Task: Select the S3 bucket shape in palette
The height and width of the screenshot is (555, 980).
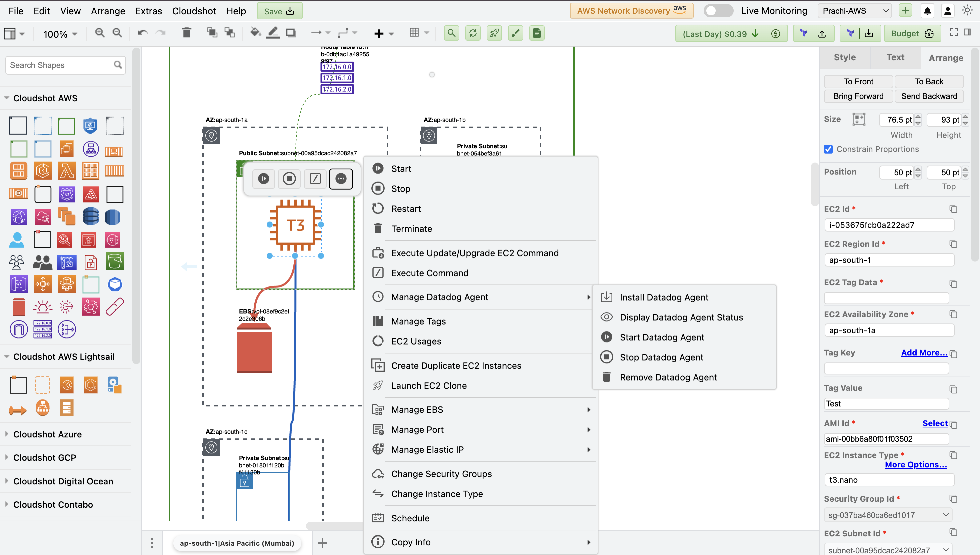Action: tap(115, 262)
